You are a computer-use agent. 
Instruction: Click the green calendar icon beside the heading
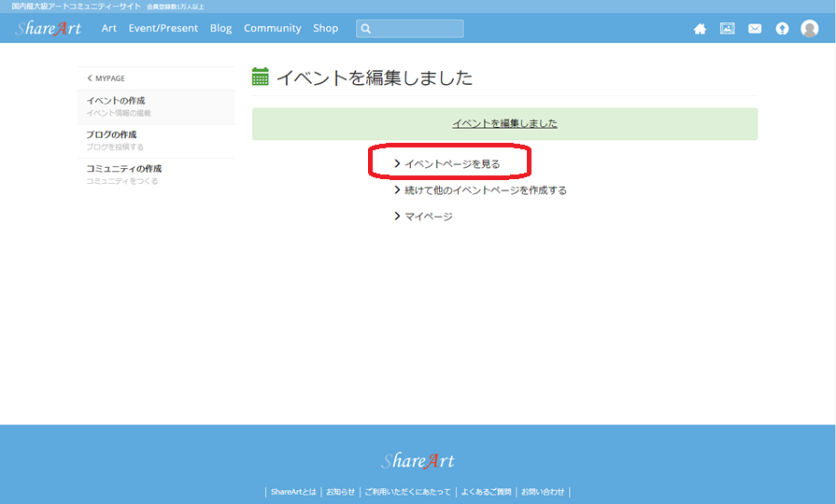point(261,77)
